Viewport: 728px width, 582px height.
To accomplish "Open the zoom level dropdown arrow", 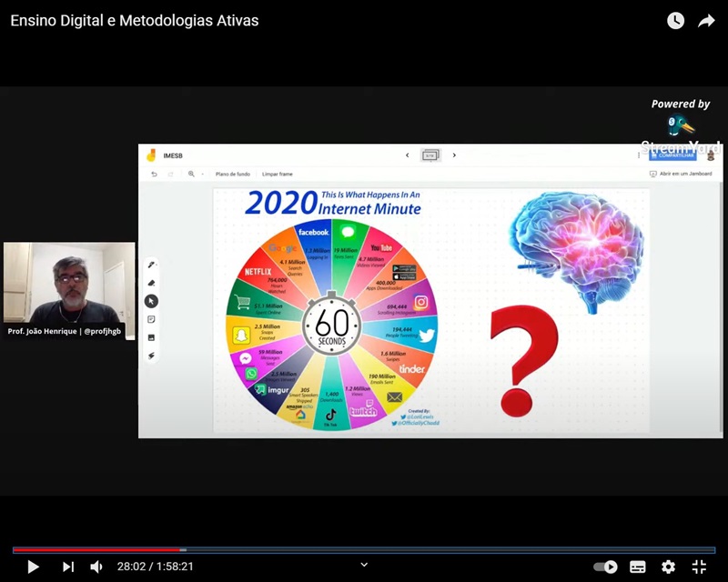I will (202, 174).
